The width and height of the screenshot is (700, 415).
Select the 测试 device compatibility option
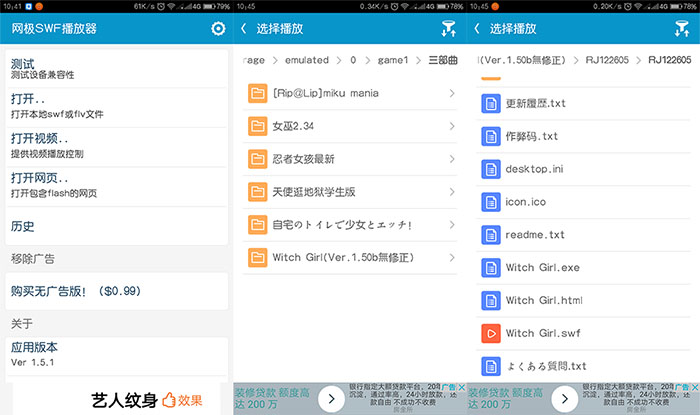click(x=117, y=69)
